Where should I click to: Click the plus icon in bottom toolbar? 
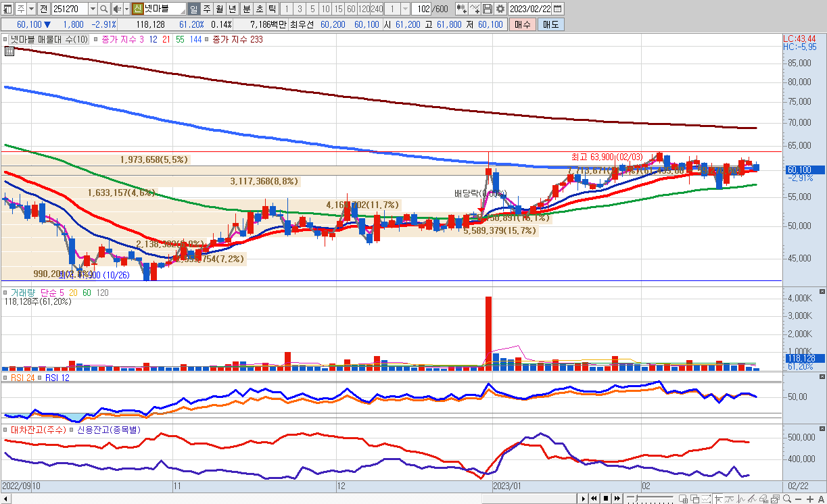coord(811,499)
